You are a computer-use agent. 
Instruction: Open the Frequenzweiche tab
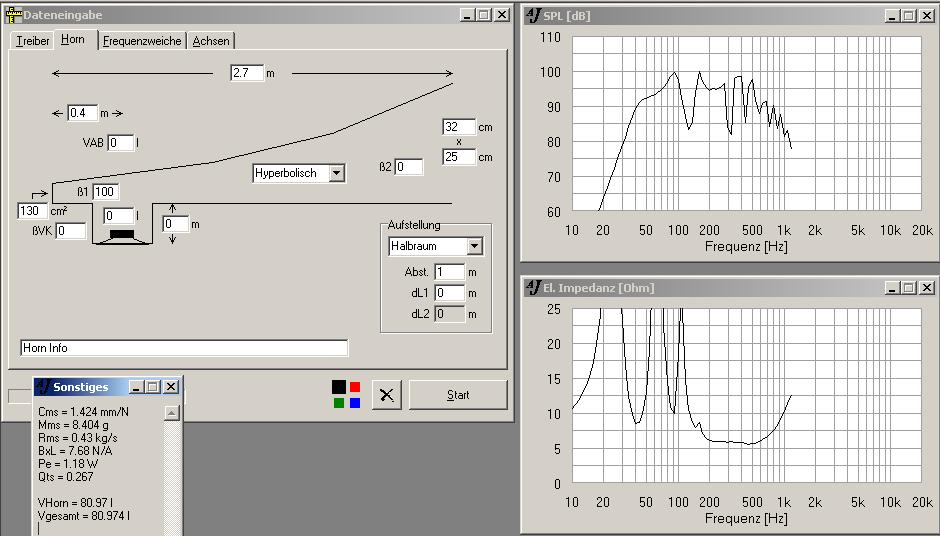point(142,41)
